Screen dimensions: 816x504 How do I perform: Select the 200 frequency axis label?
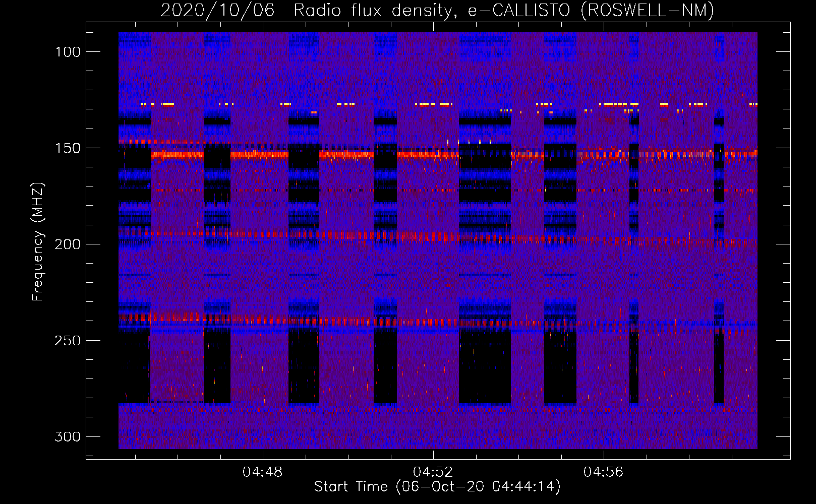[x=68, y=244]
